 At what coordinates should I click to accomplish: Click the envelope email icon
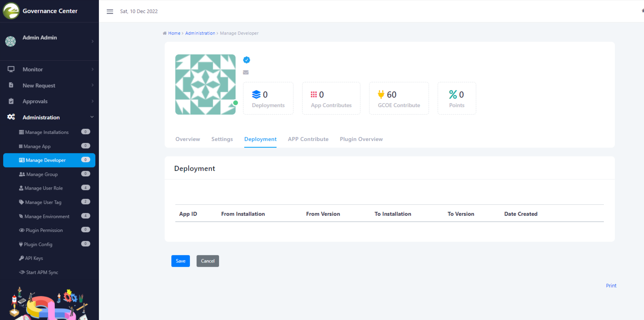246,72
